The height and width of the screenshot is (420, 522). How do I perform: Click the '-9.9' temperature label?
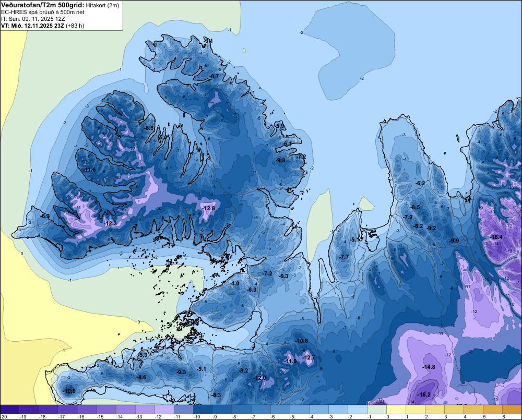[x=454, y=241]
